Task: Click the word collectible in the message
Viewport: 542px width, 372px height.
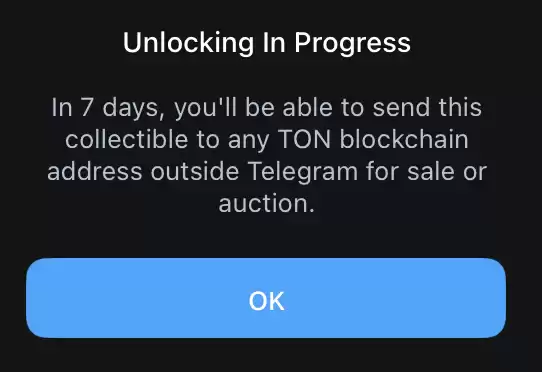Action: pos(127,139)
